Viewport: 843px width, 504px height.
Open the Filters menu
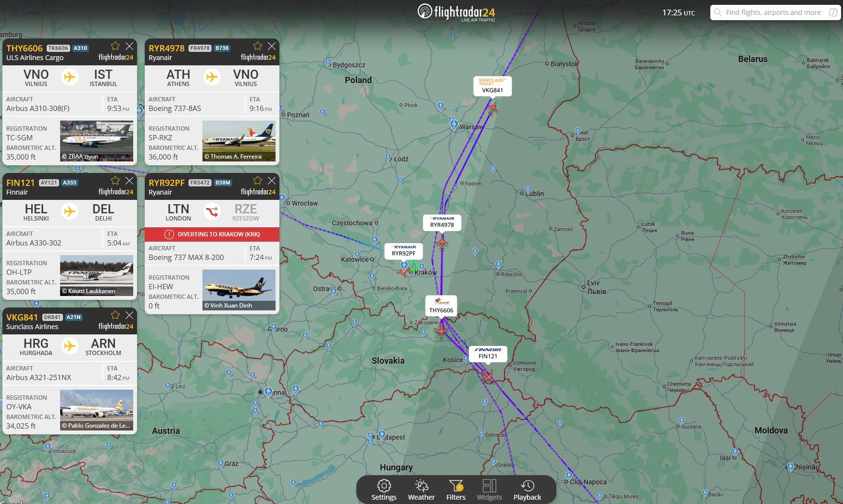(455, 490)
